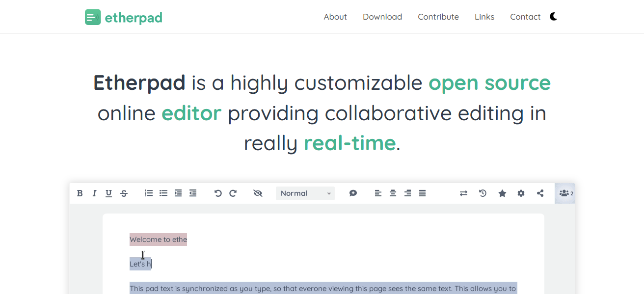The image size is (644, 294).
Task: Align text to the right
Action: (407, 193)
